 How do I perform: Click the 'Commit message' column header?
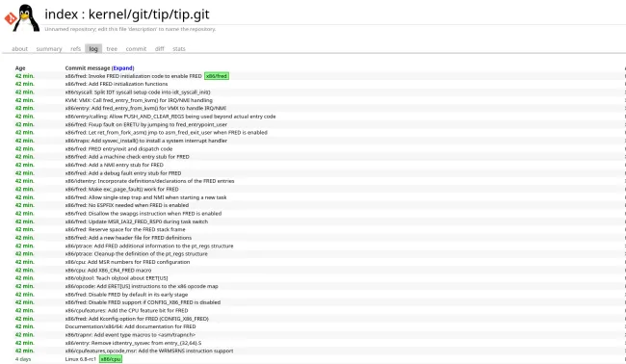[88, 68]
